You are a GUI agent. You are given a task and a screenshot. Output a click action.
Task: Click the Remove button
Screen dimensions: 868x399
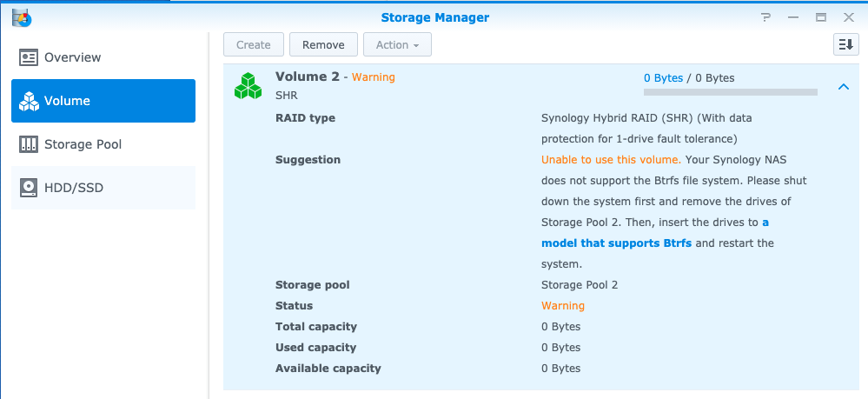click(x=323, y=44)
